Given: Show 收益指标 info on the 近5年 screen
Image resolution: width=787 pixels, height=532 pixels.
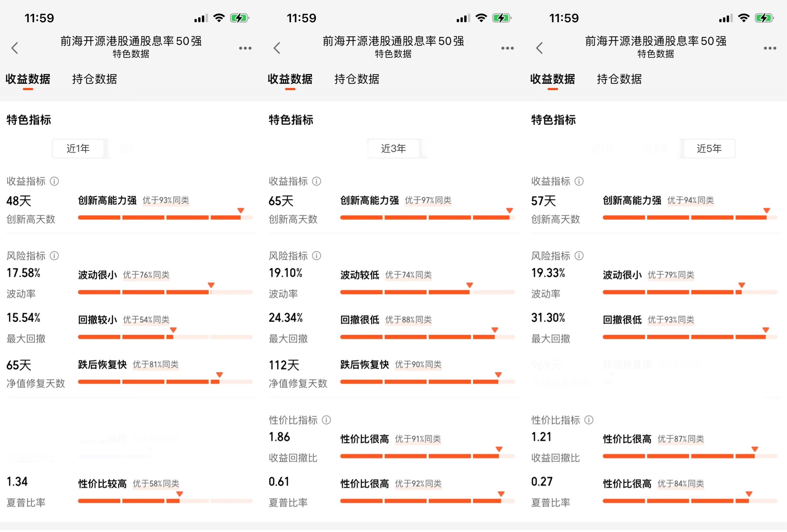Looking at the screenshot, I should 579,181.
